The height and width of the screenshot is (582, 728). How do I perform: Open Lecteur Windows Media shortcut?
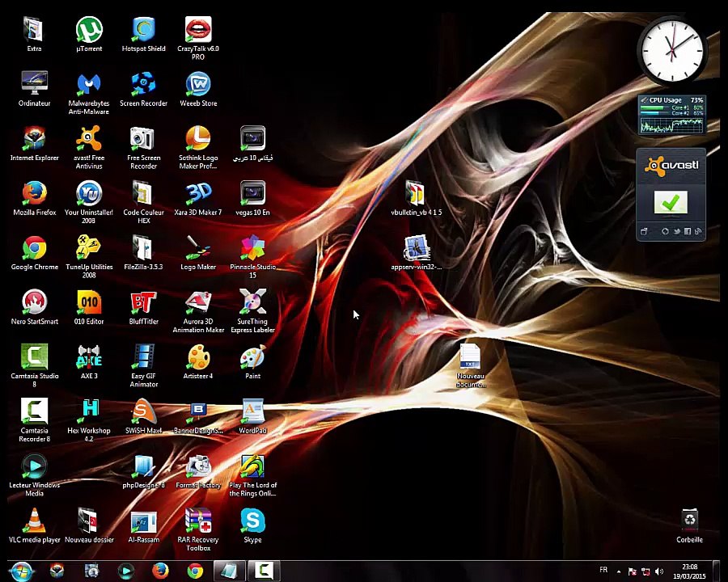click(x=34, y=474)
